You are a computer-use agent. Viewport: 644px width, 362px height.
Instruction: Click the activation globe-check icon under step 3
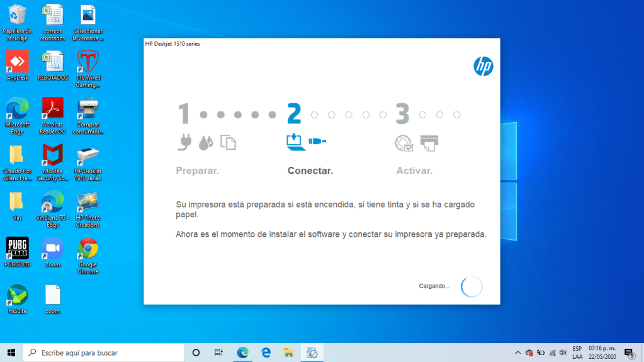coord(404,143)
